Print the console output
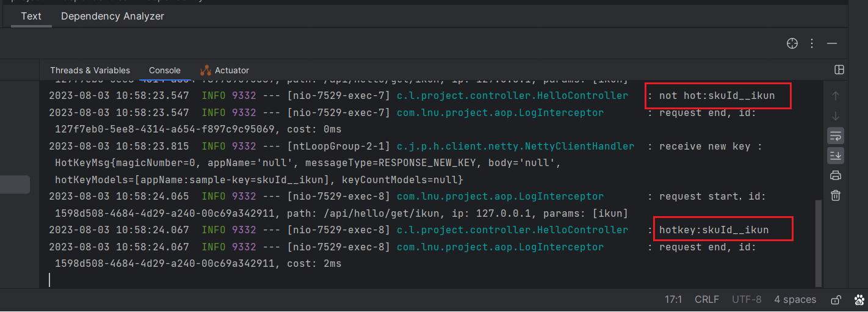This screenshot has width=868, height=312. tap(836, 176)
